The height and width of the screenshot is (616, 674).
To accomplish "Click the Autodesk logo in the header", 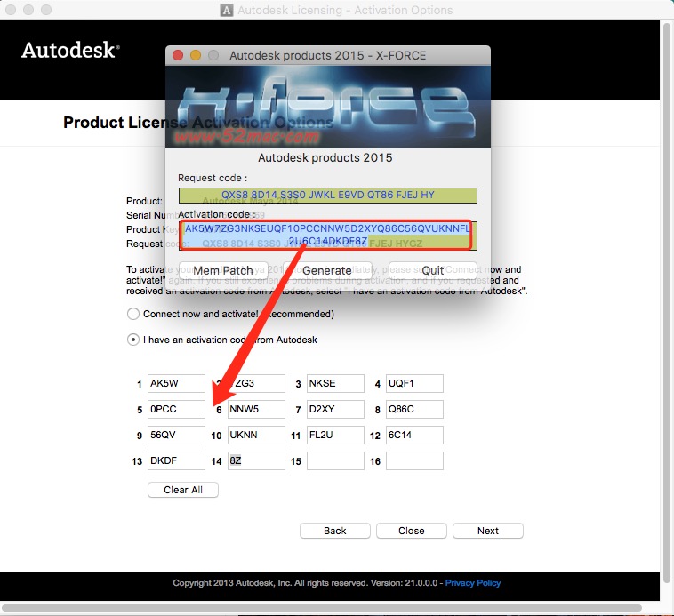I will tap(70, 50).
